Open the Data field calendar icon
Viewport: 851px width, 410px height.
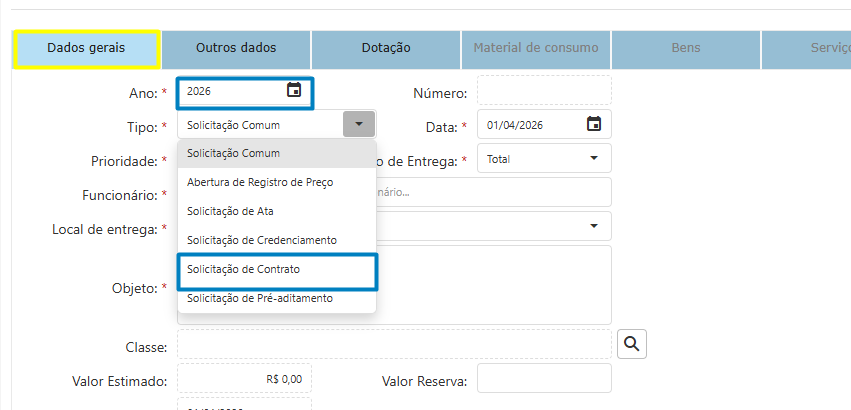[594, 125]
